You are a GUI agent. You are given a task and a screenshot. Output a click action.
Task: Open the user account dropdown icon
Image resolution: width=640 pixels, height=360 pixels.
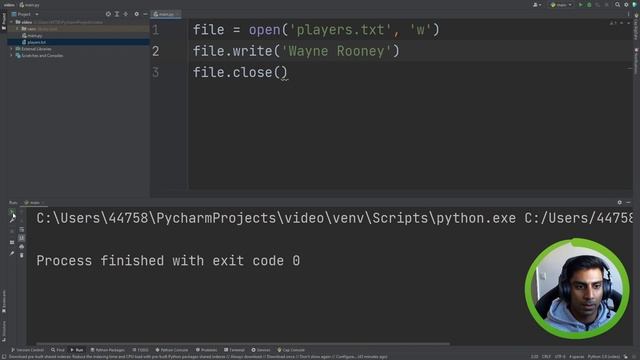tap(537, 5)
